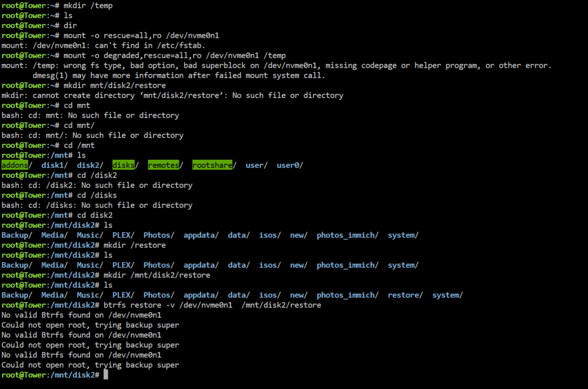Click the restore/ folder in the last listing

tap(405, 295)
